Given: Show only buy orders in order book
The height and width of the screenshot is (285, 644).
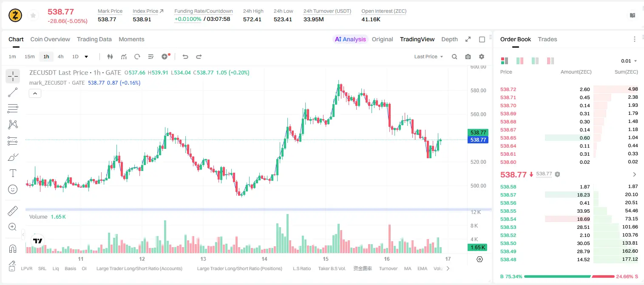Looking at the screenshot, I should pyautogui.click(x=519, y=61).
